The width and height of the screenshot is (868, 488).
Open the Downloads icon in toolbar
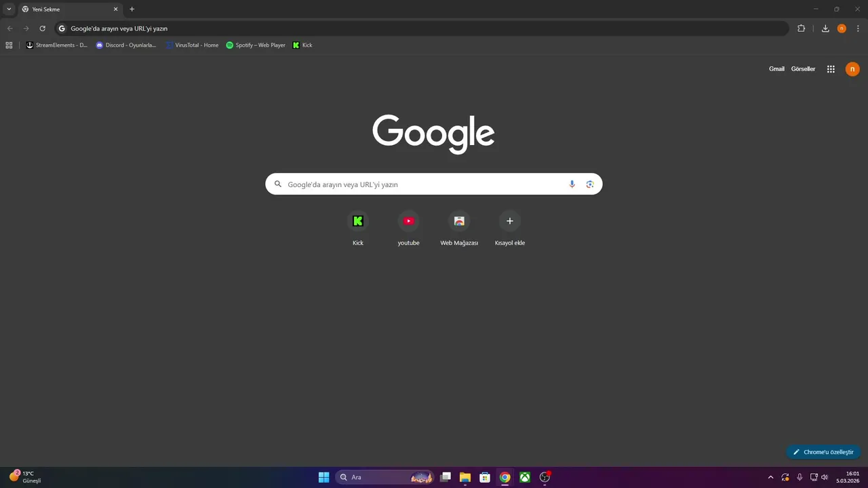[825, 28]
